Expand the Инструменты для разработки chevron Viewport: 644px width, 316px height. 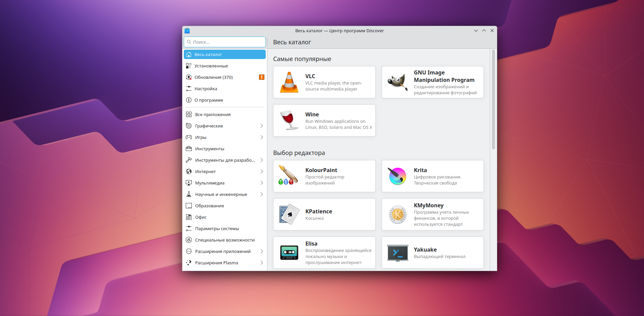point(262,160)
